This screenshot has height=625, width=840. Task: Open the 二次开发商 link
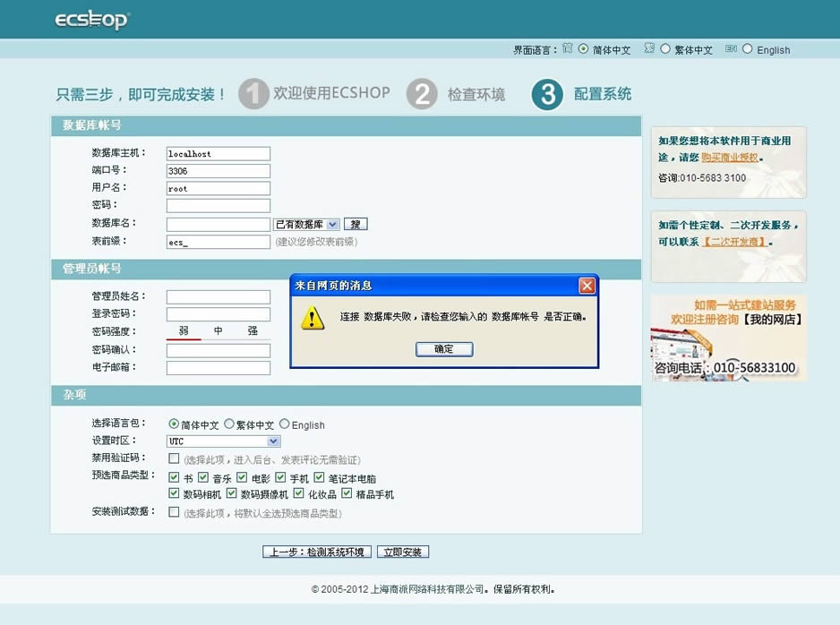tap(734, 242)
